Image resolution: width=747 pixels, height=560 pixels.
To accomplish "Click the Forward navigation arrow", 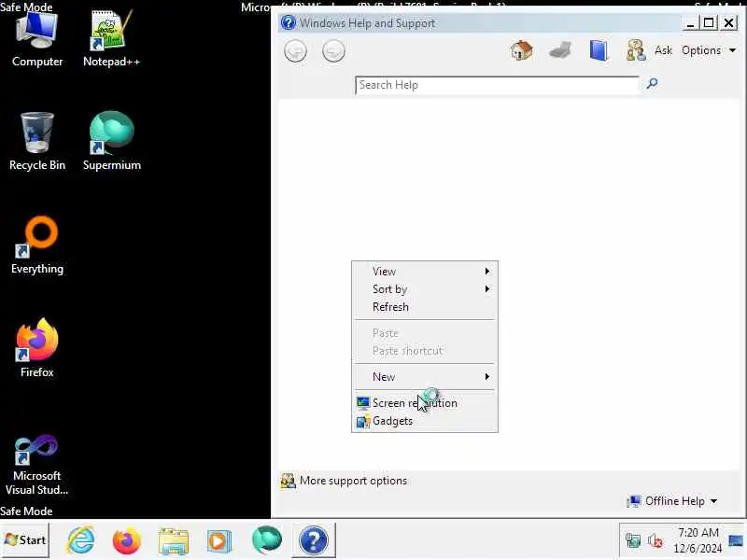I will (x=333, y=51).
